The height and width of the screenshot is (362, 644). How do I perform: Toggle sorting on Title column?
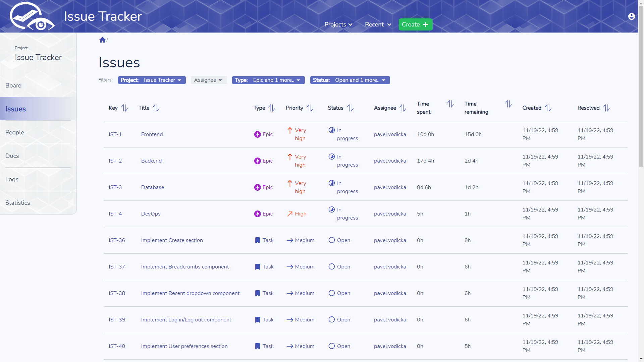point(156,108)
